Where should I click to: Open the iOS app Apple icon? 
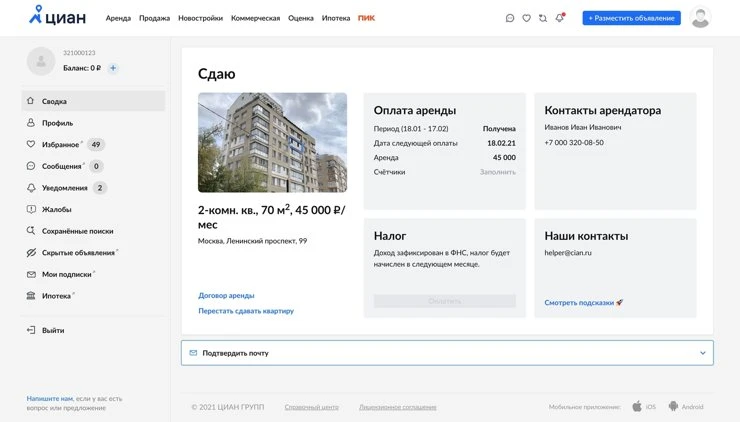click(x=637, y=406)
